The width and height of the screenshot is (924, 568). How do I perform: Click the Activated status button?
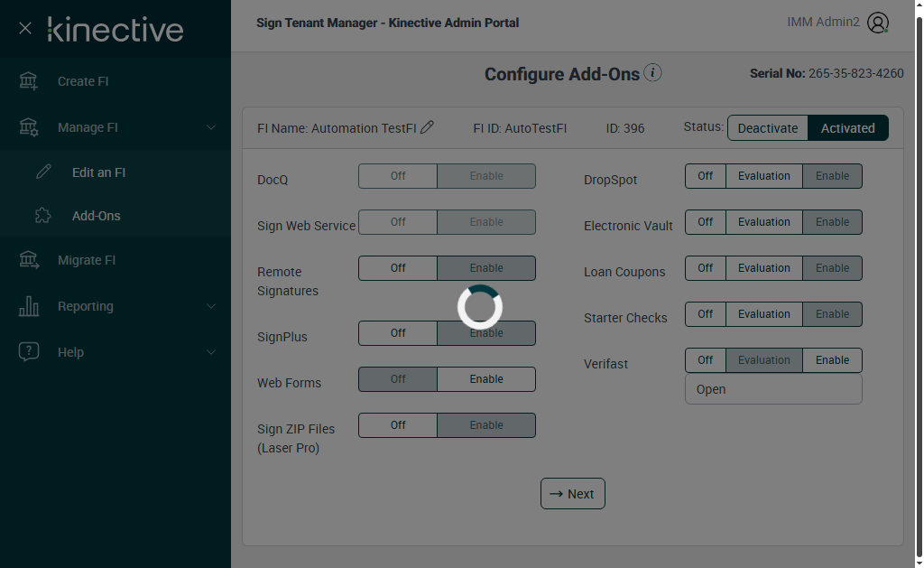coord(847,128)
